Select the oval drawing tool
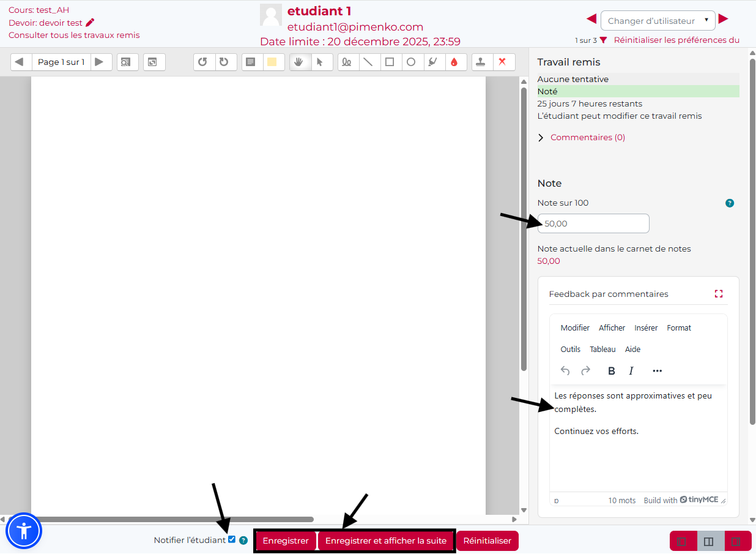Image resolution: width=756 pixels, height=554 pixels. click(411, 62)
